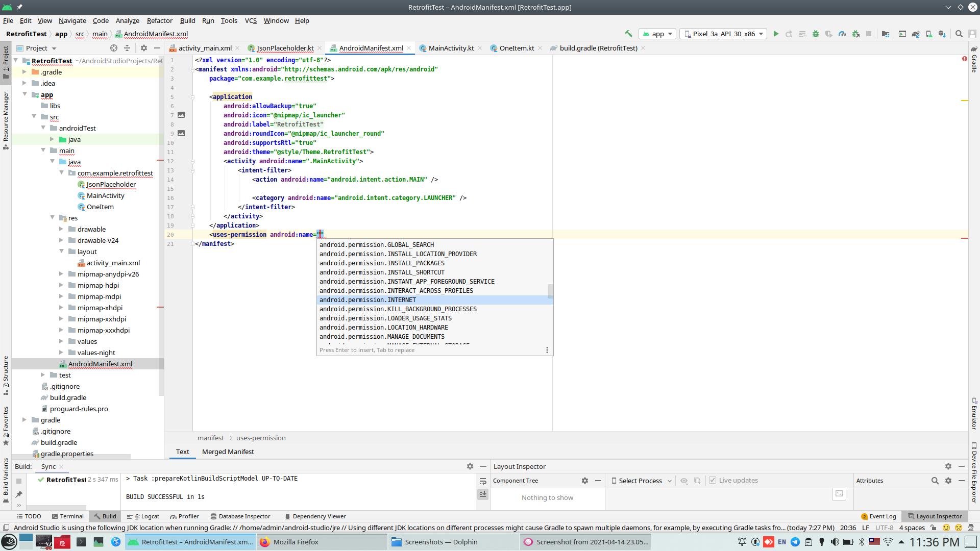Toggle the Live updates checkbox
Image resolution: width=980 pixels, height=551 pixels.
click(x=713, y=480)
